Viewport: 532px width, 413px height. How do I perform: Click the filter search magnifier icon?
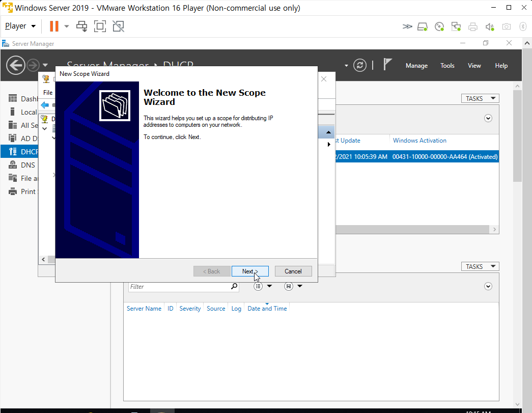pos(234,286)
